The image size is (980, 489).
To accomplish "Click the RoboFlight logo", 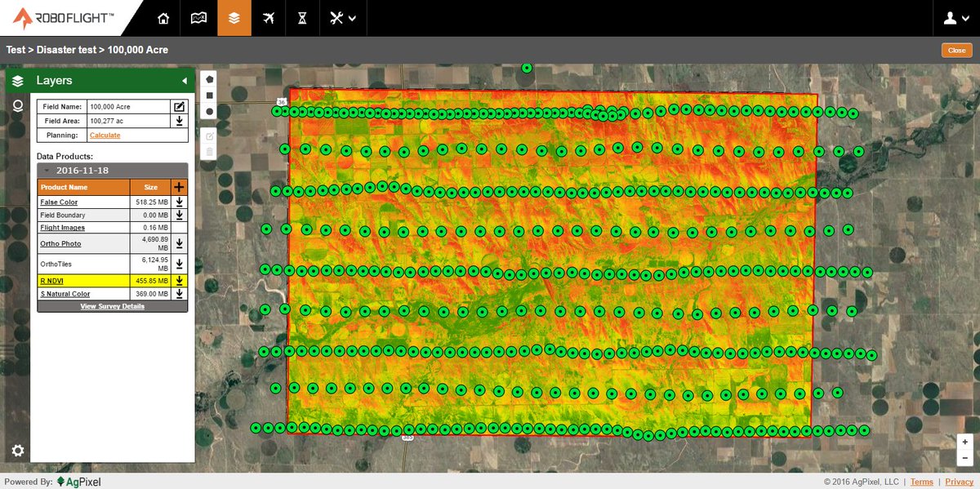I will pos(62,18).
